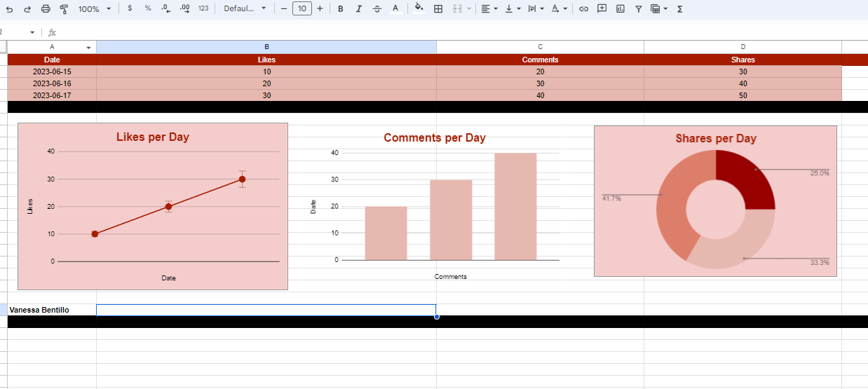Image resolution: width=868 pixels, height=389 pixels.
Task: Print the spreadsheet with the printer icon
Action: coord(46,9)
